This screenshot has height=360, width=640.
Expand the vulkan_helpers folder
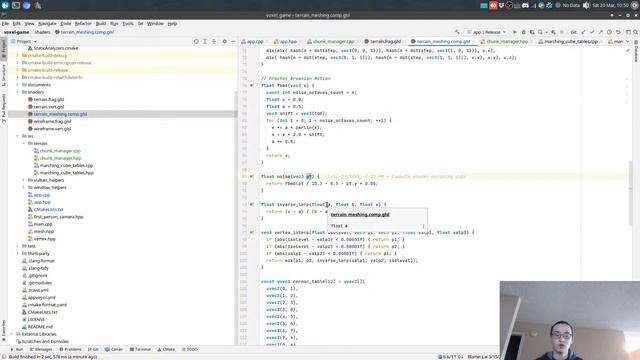point(23,180)
